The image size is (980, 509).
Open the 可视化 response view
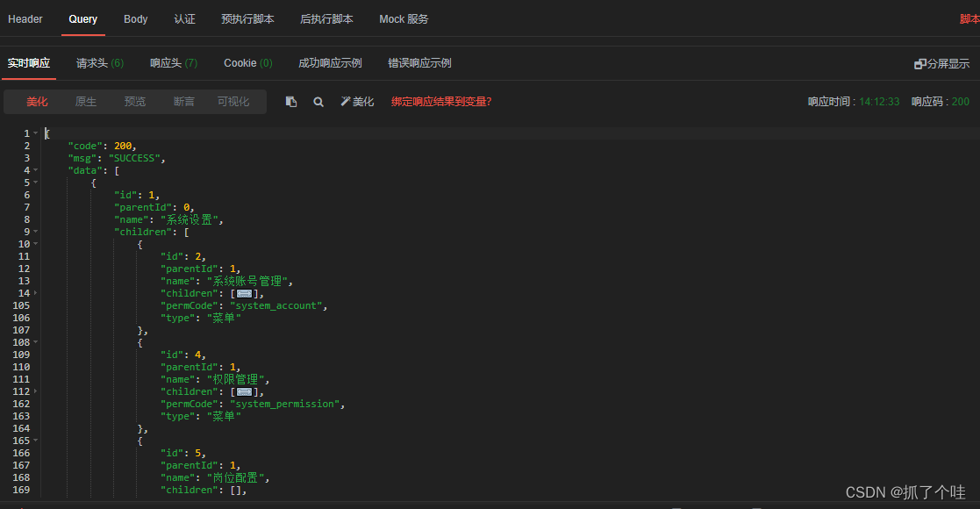click(x=232, y=101)
